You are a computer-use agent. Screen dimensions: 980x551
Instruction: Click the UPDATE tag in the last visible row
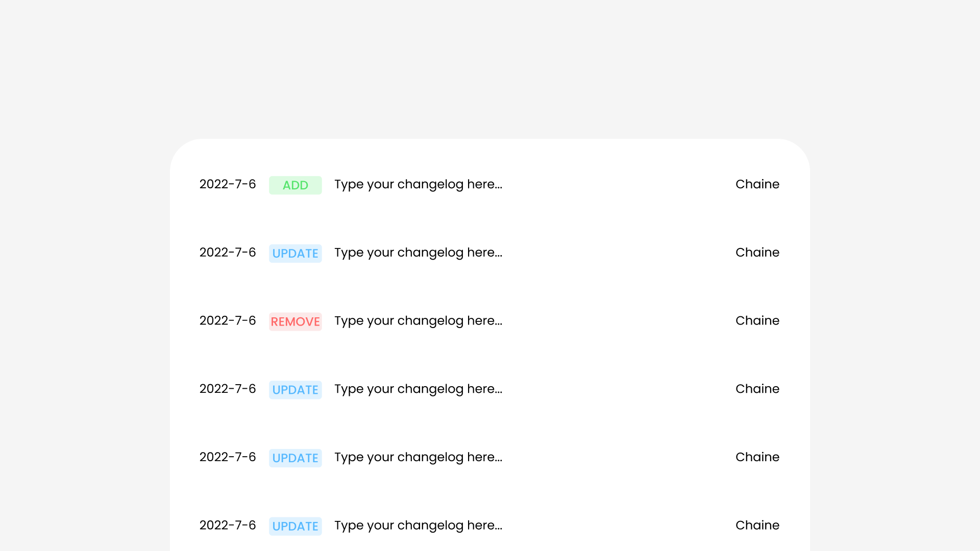[x=295, y=527]
